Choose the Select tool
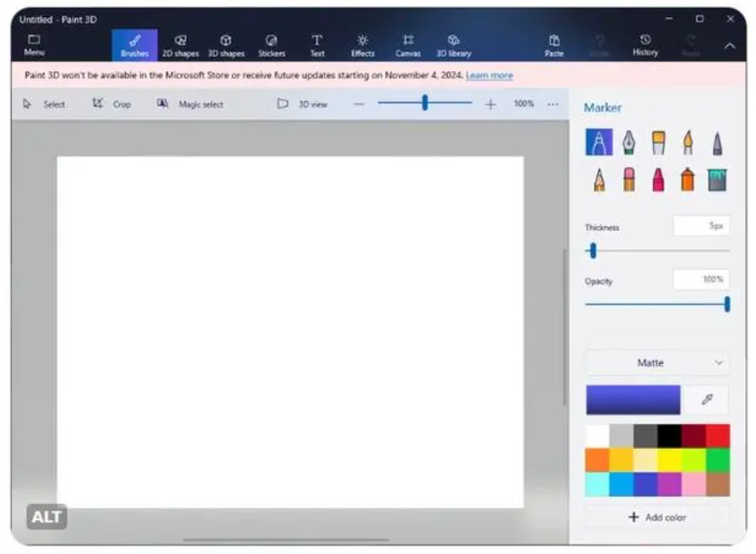 (44, 104)
